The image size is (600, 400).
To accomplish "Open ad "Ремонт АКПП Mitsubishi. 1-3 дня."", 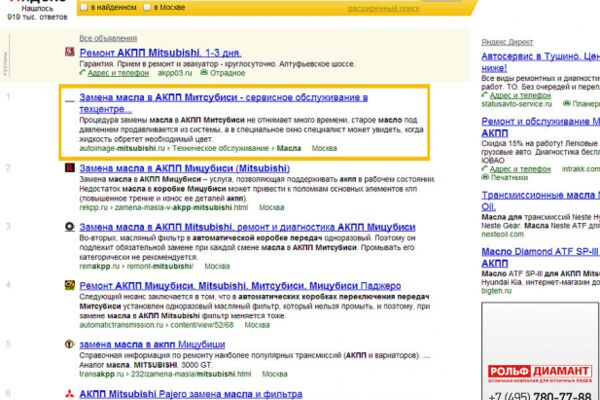I will point(160,52).
